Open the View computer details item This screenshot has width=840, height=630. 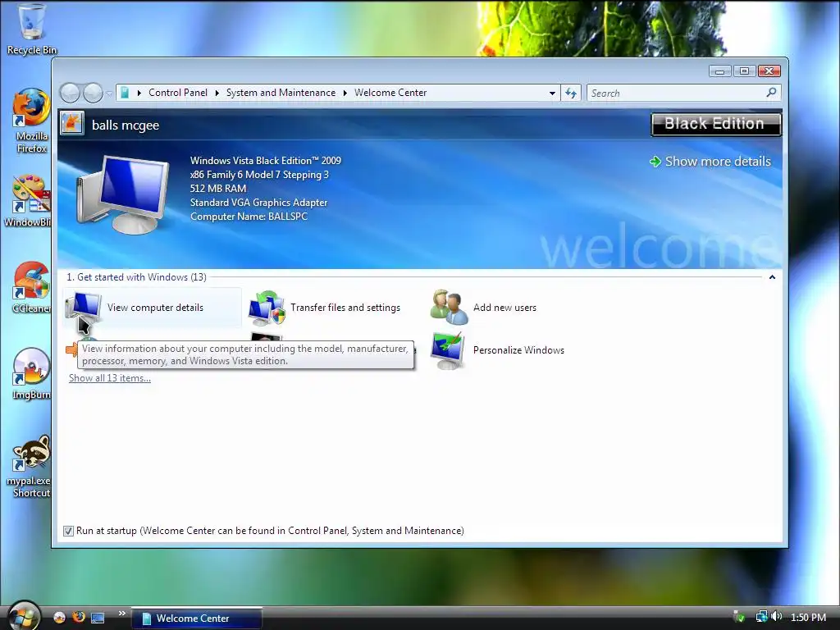coord(152,308)
